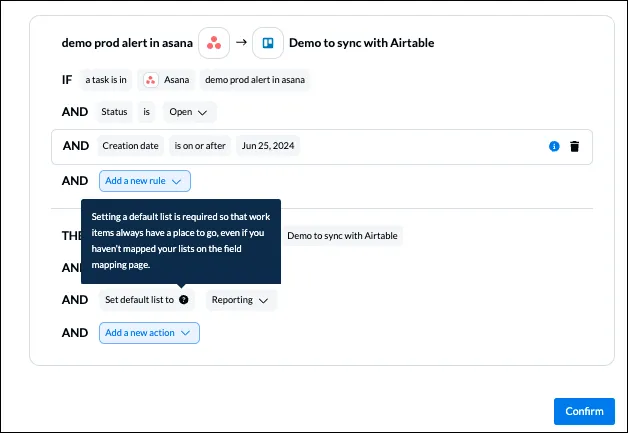Image resolution: width=628 pixels, height=433 pixels.
Task: Click the Asana logo in header
Action: [214, 43]
